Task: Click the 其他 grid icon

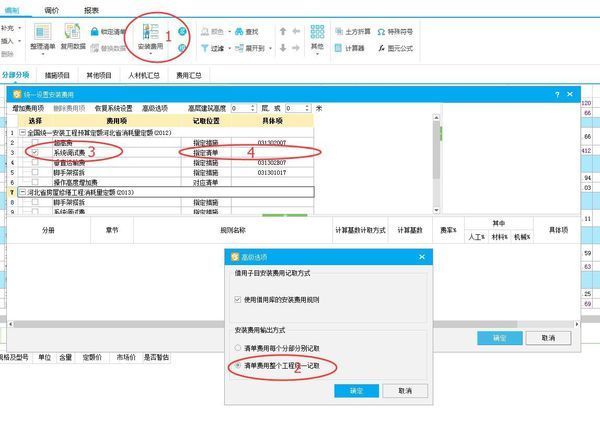Action: pos(317,32)
